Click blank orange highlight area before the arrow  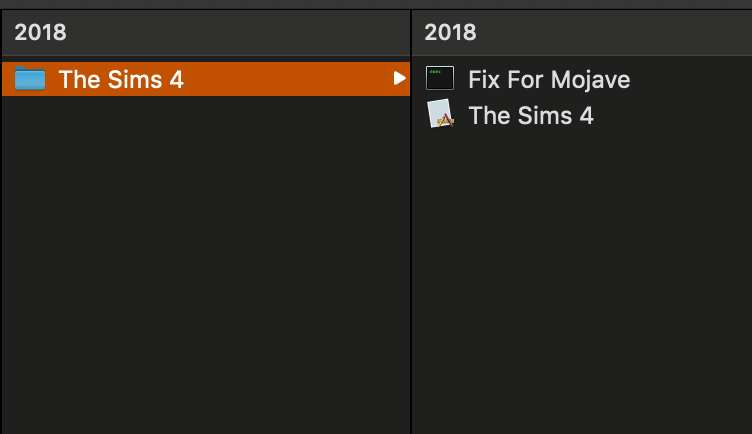[288, 79]
